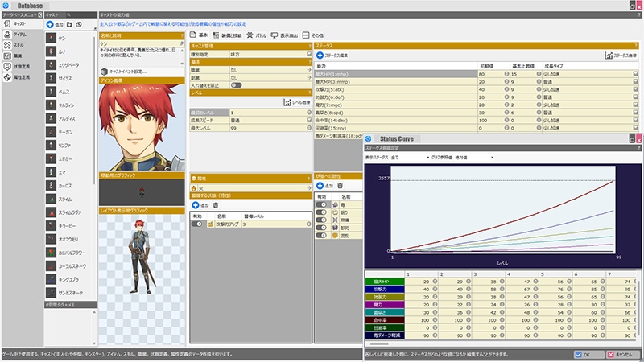Open the レベル曲線 level curve graph

297,102
